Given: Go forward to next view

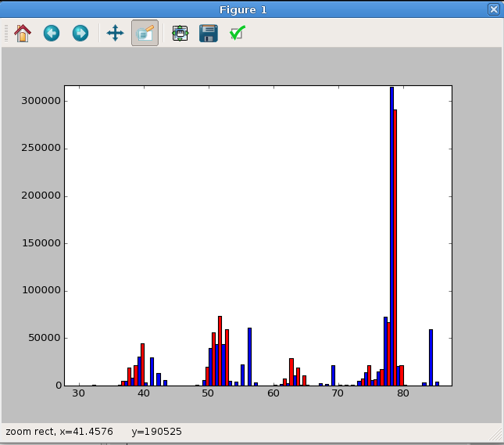Looking at the screenshot, I should [80, 33].
